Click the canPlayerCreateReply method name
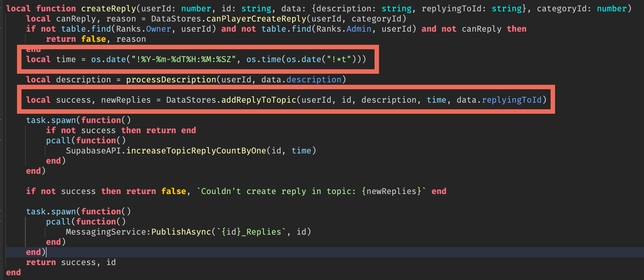The width and height of the screenshot is (644, 280). click(x=255, y=19)
